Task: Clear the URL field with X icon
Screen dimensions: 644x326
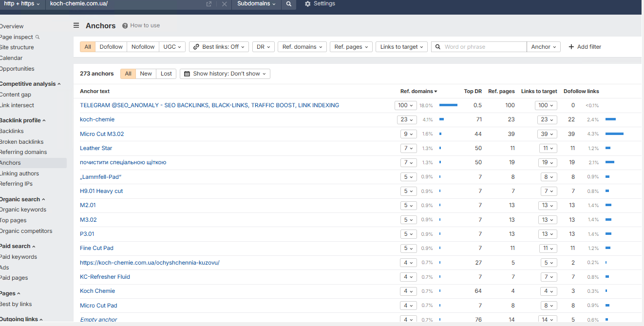Action: [224, 4]
